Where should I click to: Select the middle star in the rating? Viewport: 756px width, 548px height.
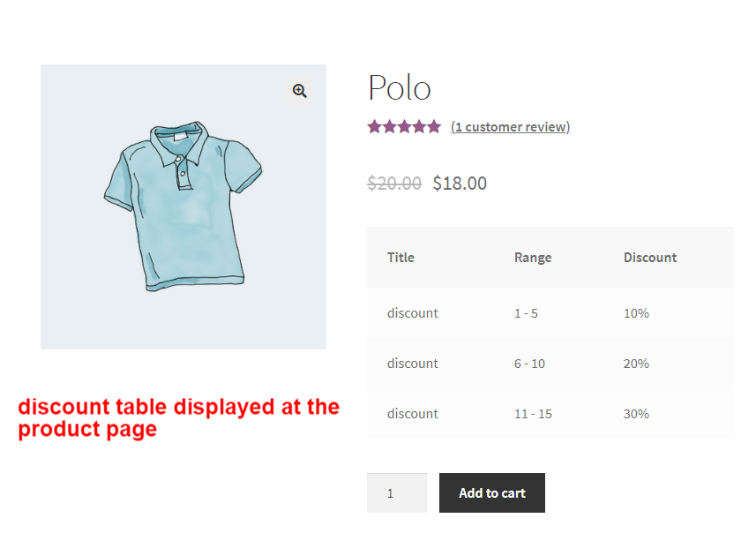404,126
